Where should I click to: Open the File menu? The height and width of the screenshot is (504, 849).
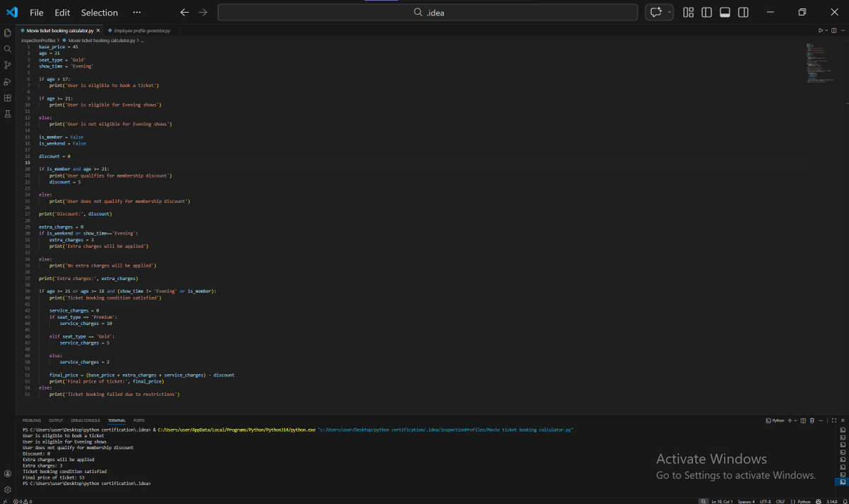pyautogui.click(x=37, y=13)
